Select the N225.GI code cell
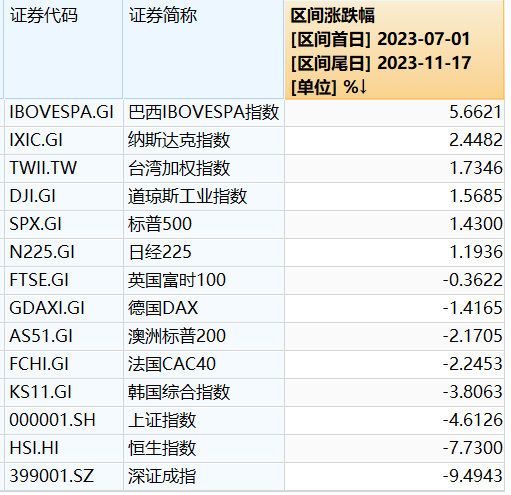The image size is (511, 495). tap(64, 252)
